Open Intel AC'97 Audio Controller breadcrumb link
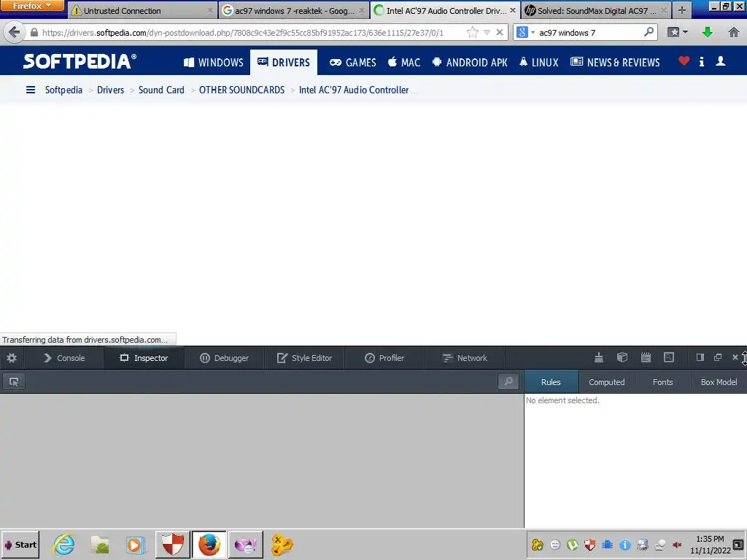This screenshot has height=560, width=747. coord(354,90)
